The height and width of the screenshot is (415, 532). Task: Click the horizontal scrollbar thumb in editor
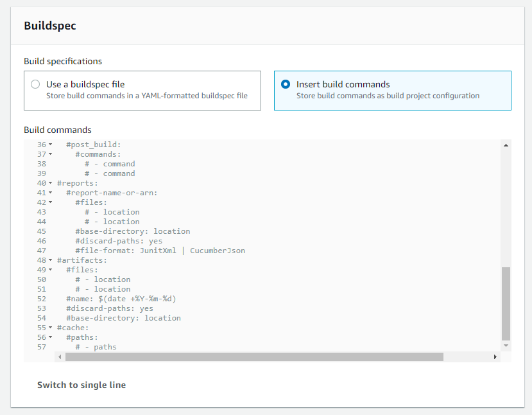[x=253, y=357]
